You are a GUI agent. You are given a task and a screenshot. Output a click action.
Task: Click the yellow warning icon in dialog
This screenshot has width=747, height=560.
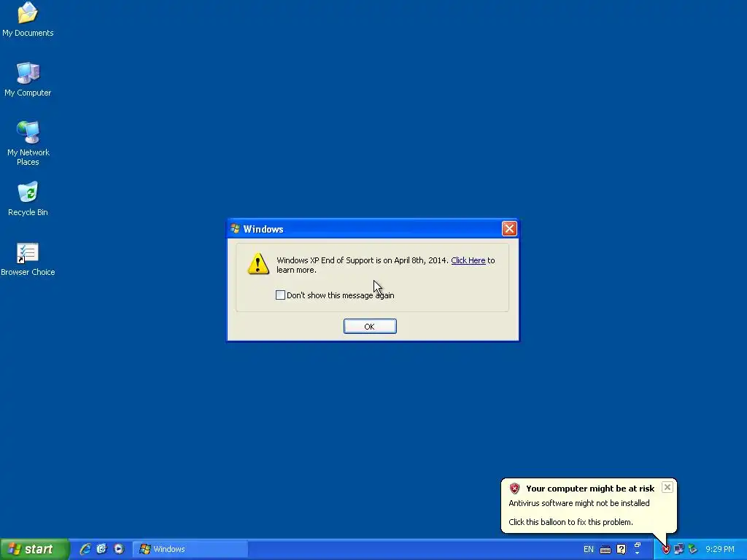click(x=258, y=263)
